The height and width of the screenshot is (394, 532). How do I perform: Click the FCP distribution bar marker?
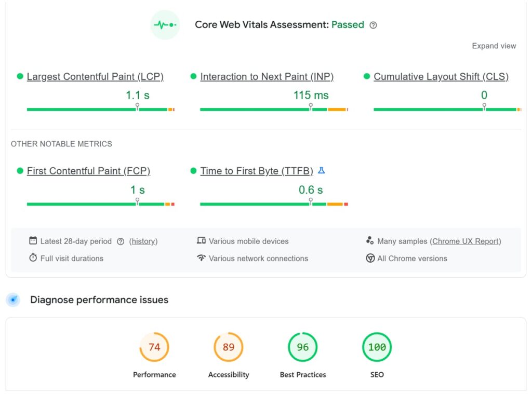coord(137,202)
